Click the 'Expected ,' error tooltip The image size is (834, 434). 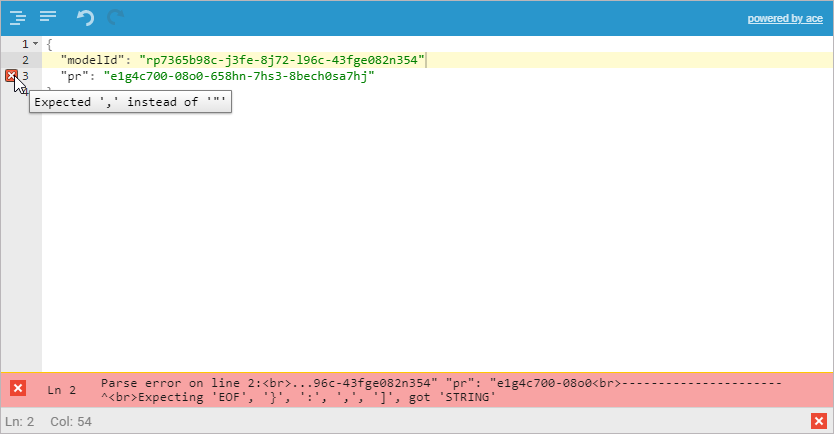click(x=131, y=102)
